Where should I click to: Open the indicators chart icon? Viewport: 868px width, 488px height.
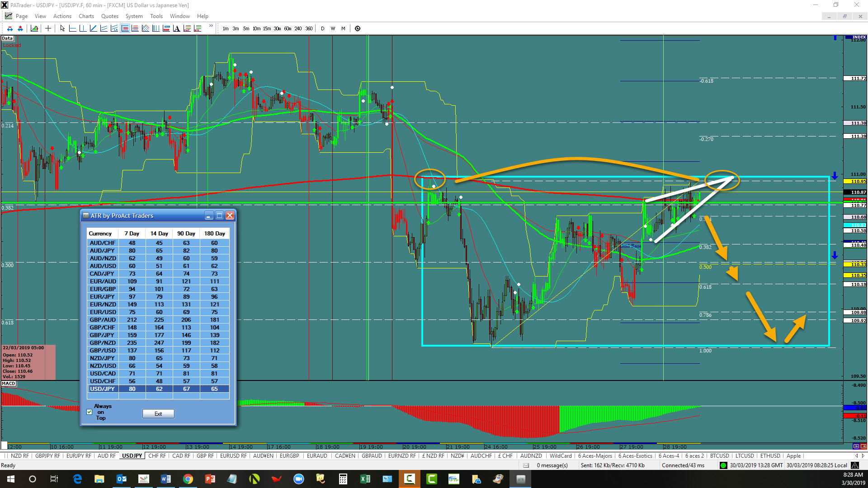click(x=34, y=28)
